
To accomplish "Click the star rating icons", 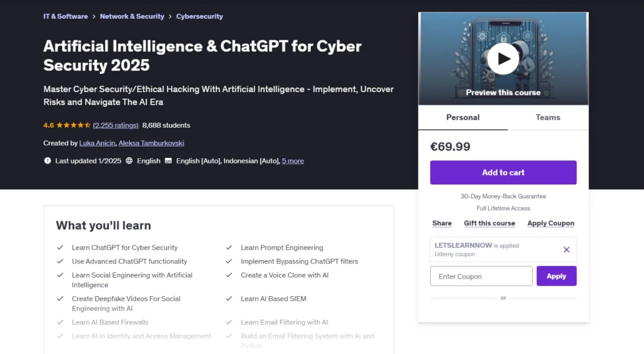I will [73, 125].
